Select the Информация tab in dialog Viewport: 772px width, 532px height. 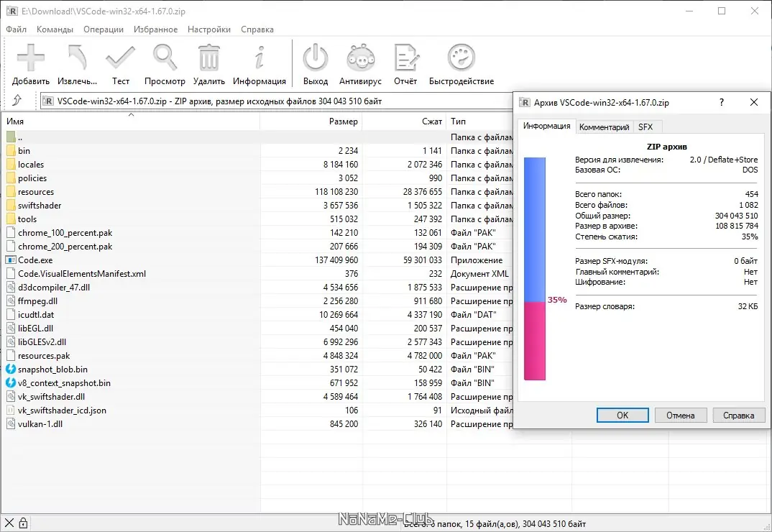coord(546,126)
